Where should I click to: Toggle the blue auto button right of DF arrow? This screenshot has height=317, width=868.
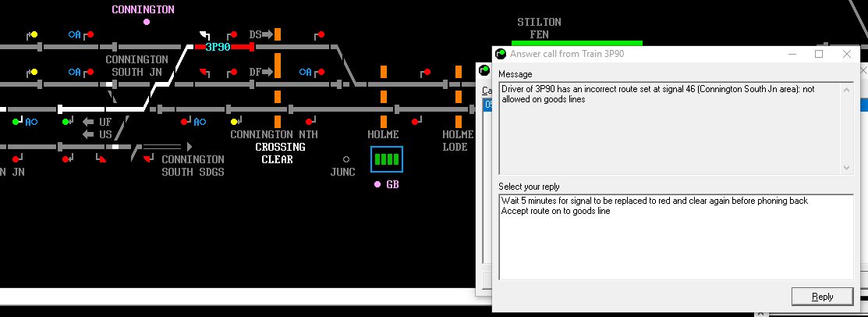click(x=305, y=72)
